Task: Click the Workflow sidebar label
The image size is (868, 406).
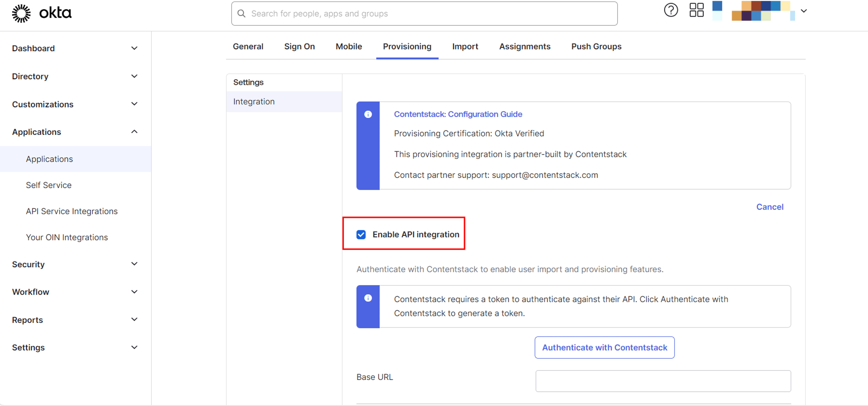Action: 30,292
